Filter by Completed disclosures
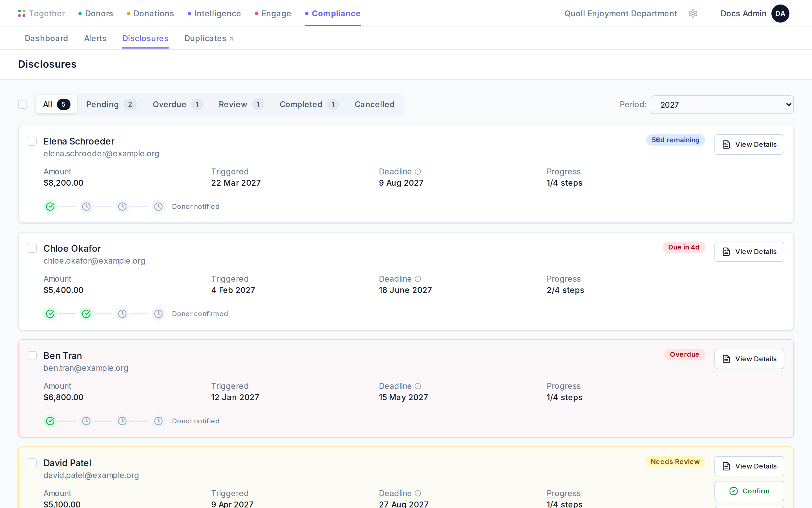 (x=309, y=104)
